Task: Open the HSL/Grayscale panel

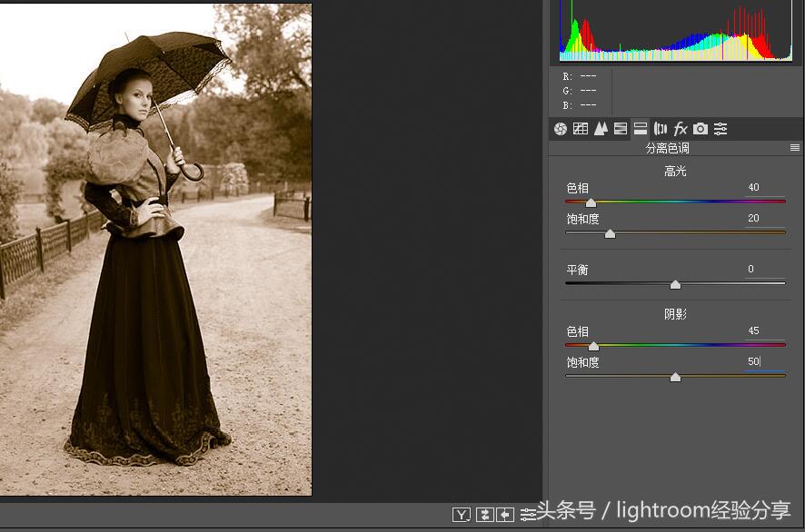Action: pos(621,128)
